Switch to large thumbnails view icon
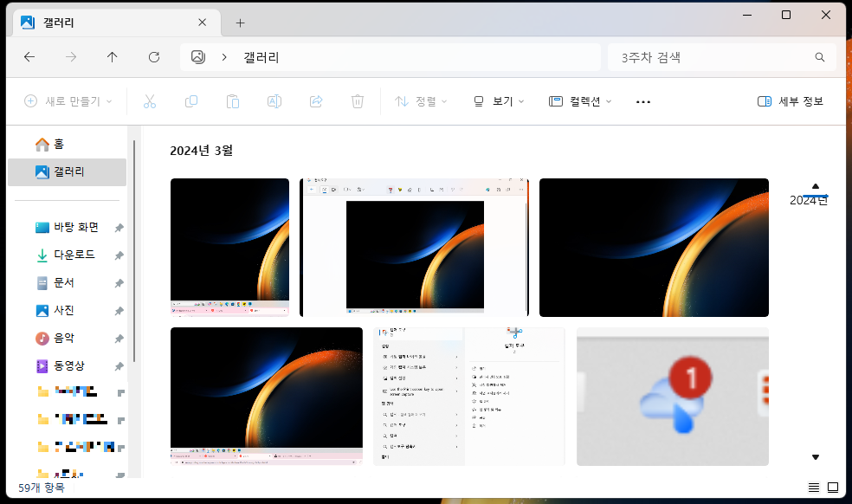This screenshot has width=852, height=504. click(x=833, y=488)
